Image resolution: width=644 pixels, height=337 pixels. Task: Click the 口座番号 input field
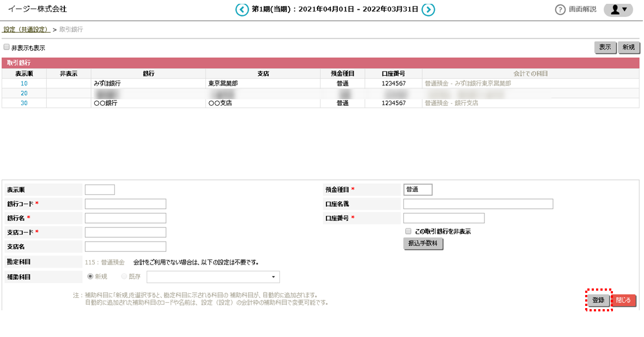[x=443, y=218]
